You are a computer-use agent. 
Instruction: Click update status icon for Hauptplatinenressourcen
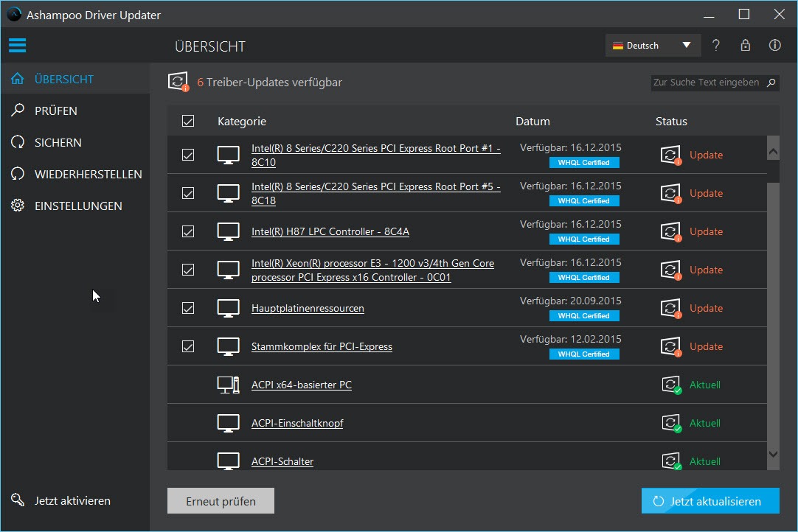(x=670, y=308)
